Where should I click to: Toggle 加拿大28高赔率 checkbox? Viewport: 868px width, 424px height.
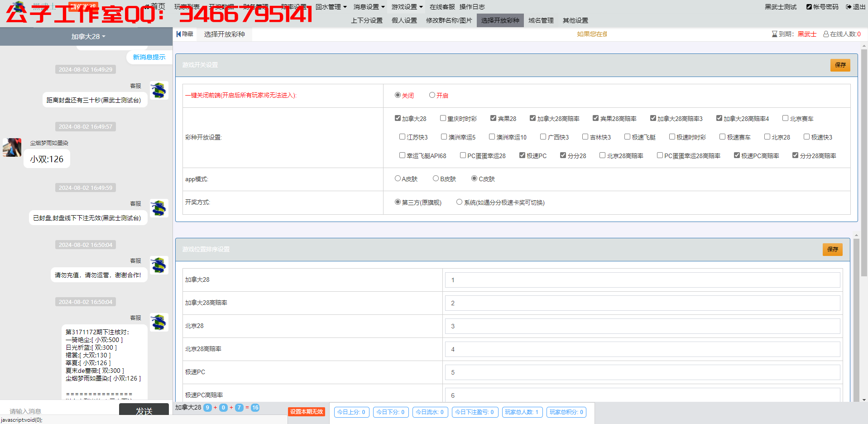coord(532,118)
